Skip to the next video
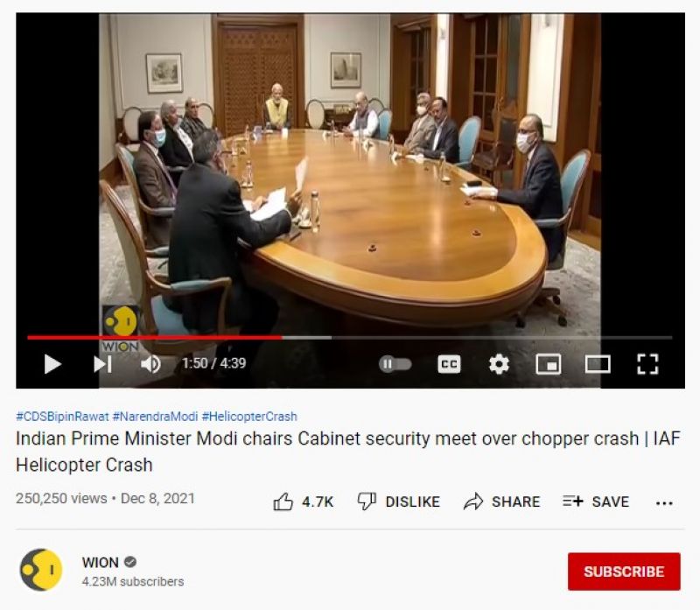Image resolution: width=700 pixels, height=610 pixels. pos(102,364)
